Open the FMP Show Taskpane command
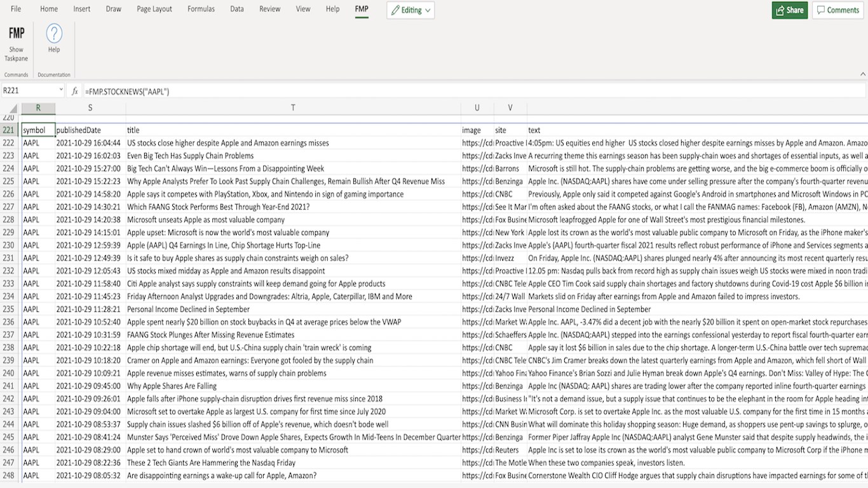 tap(17, 43)
